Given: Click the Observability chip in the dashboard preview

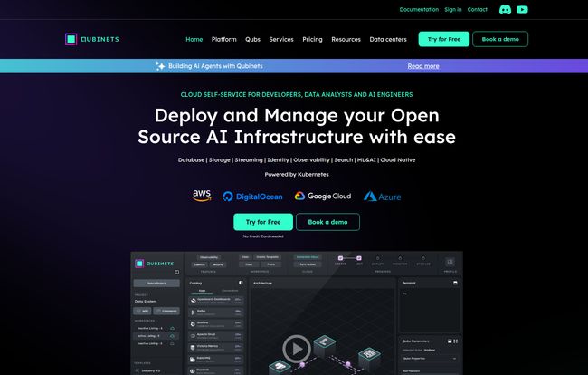Looking at the screenshot, I should (209, 257).
